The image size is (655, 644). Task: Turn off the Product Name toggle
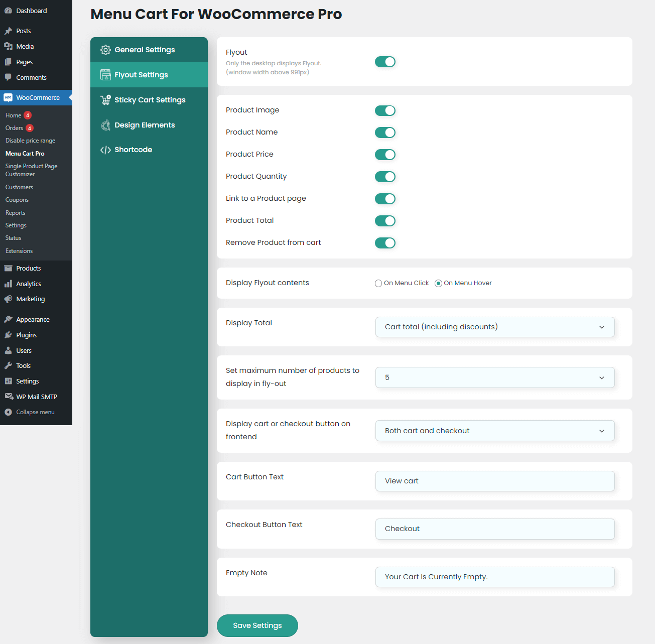click(385, 133)
